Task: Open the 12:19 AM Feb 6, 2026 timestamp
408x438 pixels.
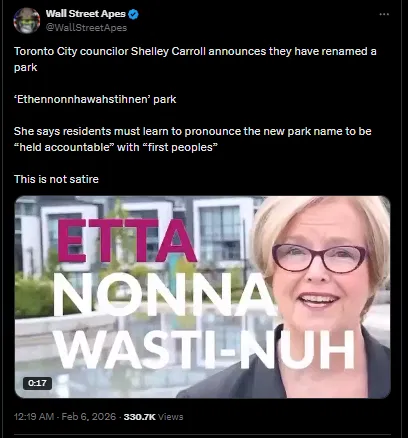Action: click(65, 417)
